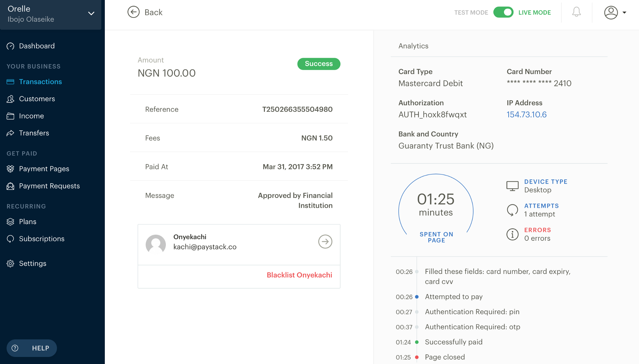The width and height of the screenshot is (639, 364).
Task: Select the Attempted to pay timeline event
Action: point(454,297)
